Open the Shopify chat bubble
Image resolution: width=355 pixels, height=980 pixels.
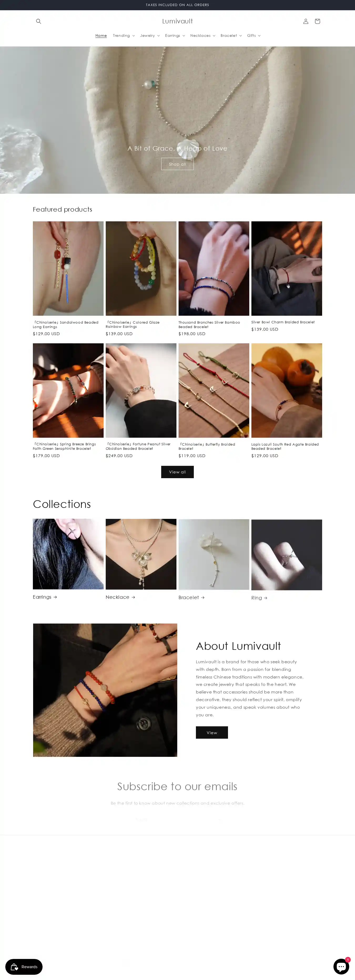(x=341, y=966)
